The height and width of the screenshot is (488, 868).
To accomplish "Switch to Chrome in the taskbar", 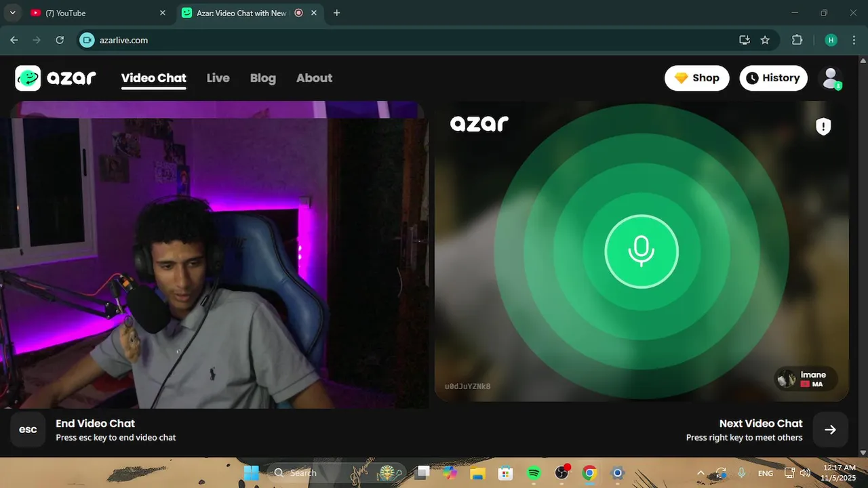I will 589,473.
